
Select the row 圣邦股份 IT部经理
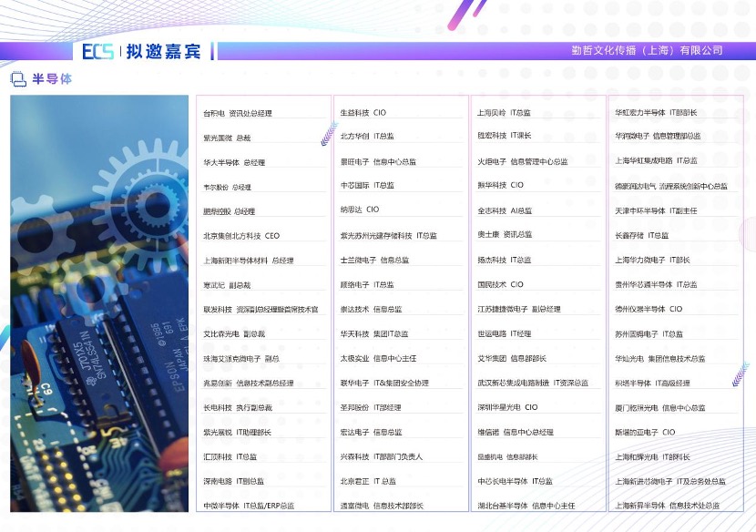[371, 407]
